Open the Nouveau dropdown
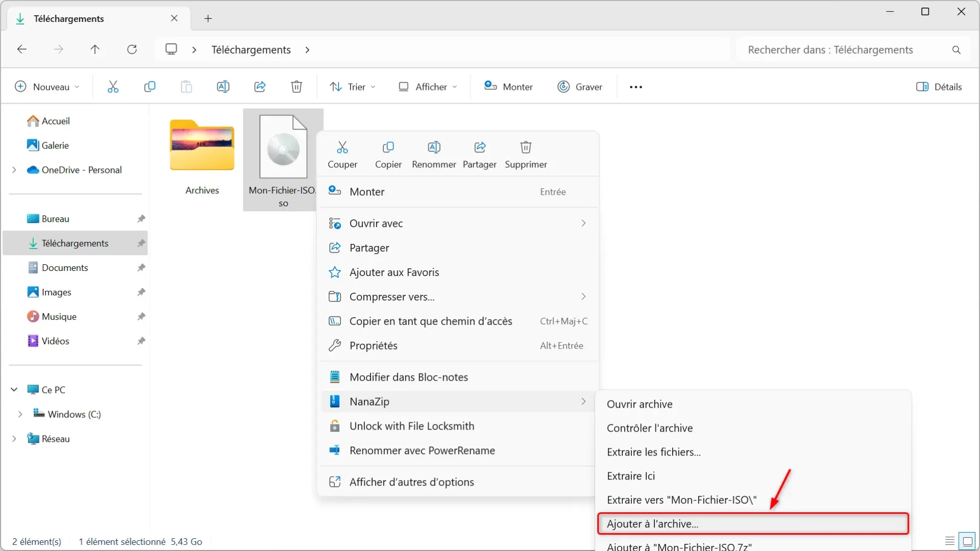The width and height of the screenshot is (980, 551). click(47, 87)
